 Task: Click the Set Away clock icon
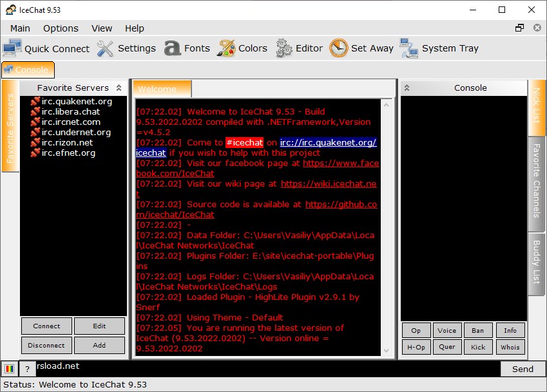(x=338, y=48)
